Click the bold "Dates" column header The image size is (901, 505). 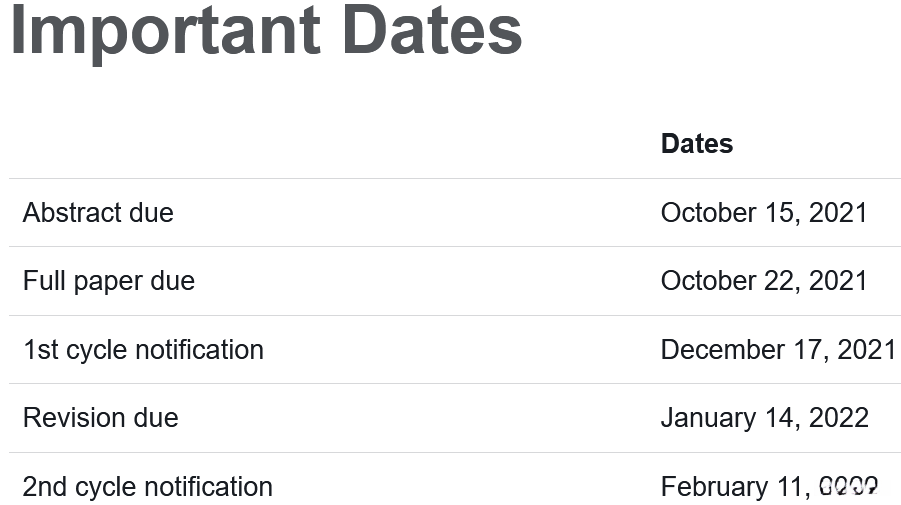(x=697, y=144)
